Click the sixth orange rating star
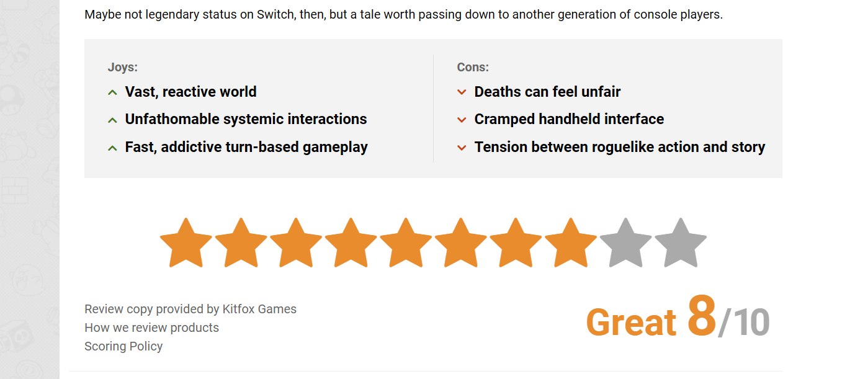 pos(461,244)
